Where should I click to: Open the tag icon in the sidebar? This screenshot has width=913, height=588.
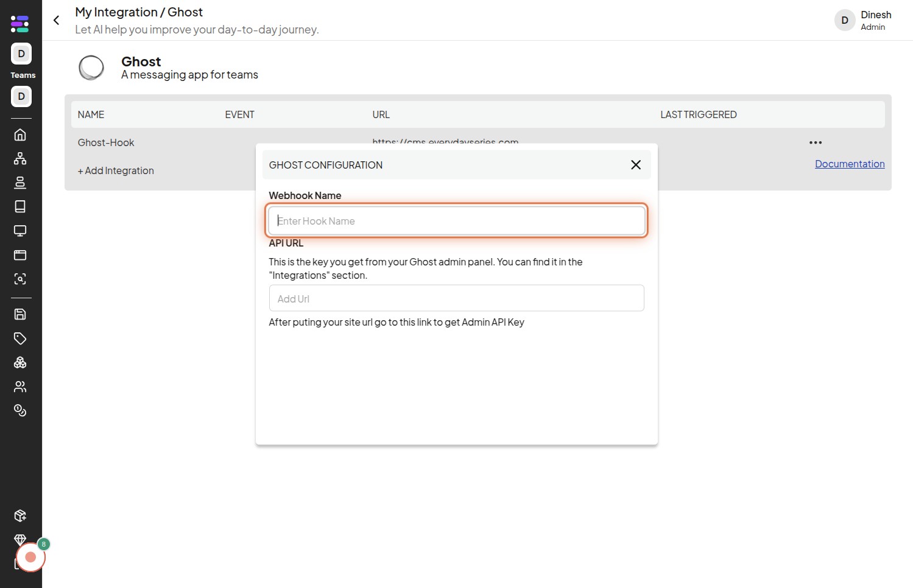tap(20, 338)
